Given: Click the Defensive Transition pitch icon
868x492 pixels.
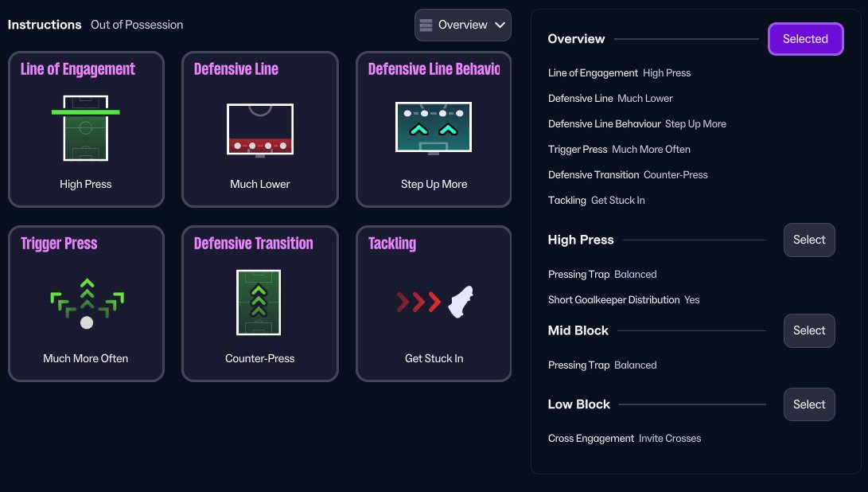Looking at the screenshot, I should (259, 303).
